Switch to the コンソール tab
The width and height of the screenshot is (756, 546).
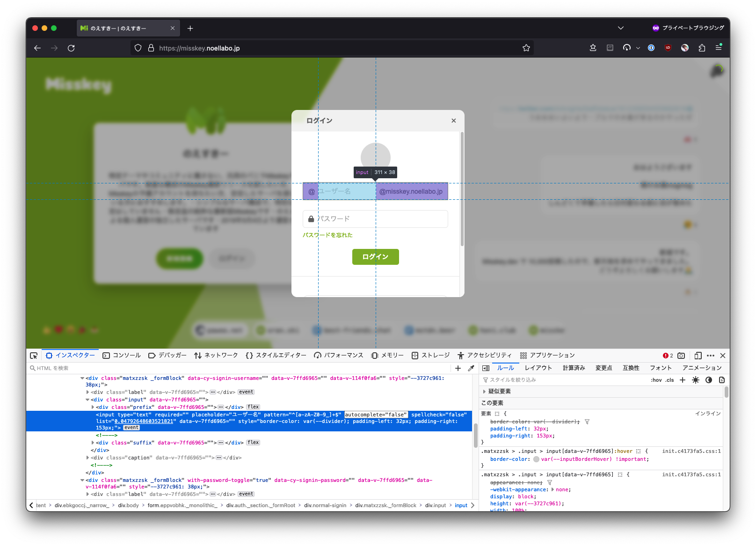pos(122,355)
